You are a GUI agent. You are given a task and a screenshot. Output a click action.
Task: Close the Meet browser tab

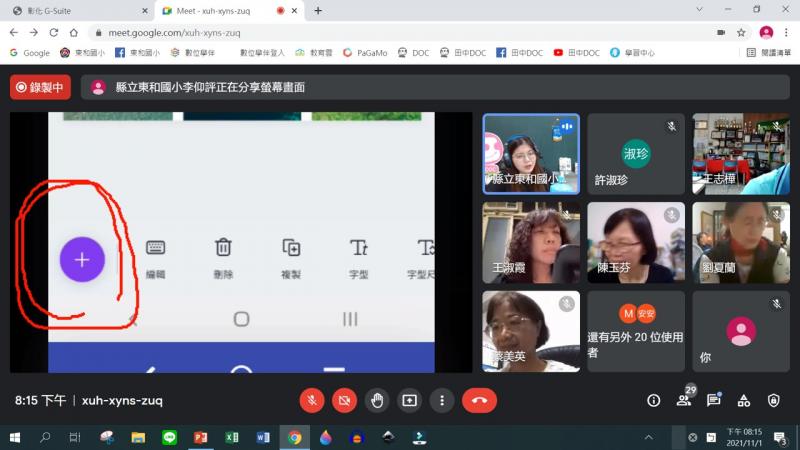294,11
